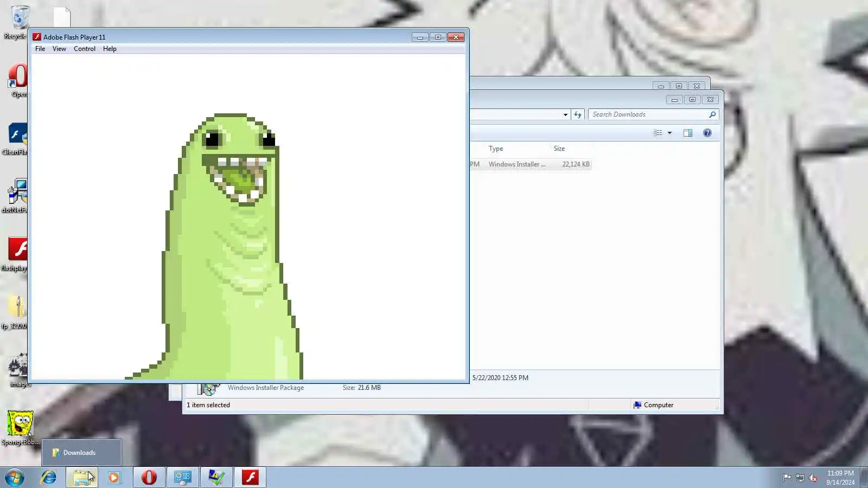Open the network icon in system tray
Screen dimensions: 868x488
800,478
